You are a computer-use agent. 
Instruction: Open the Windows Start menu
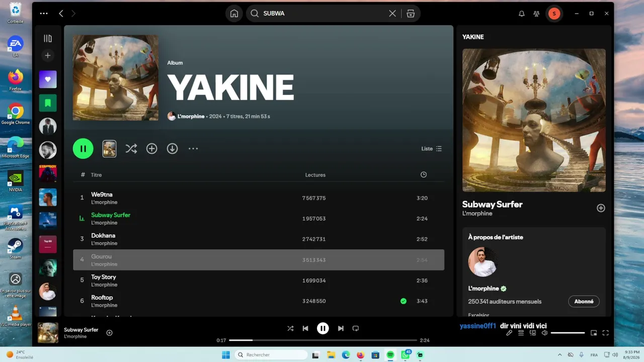pyautogui.click(x=226, y=355)
